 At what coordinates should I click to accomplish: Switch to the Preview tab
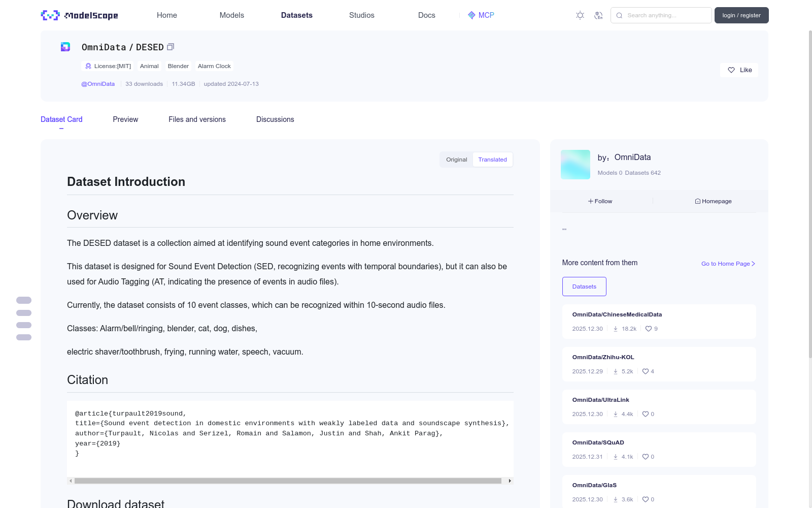pyautogui.click(x=125, y=119)
